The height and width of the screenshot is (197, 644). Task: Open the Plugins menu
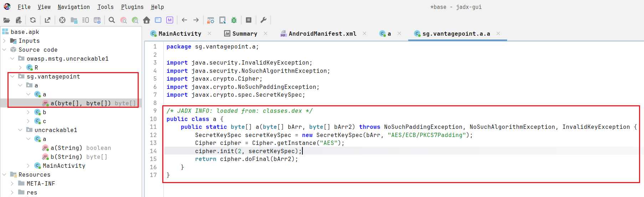132,7
